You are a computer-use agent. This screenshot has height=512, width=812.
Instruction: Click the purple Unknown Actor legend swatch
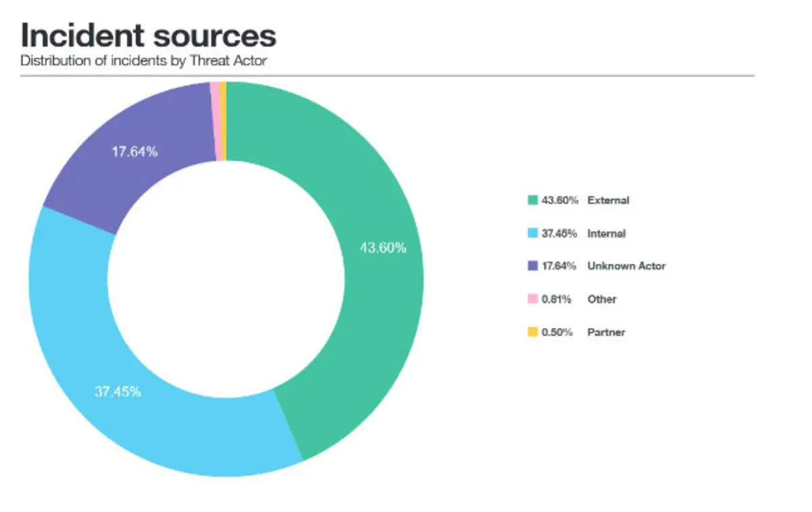point(533,266)
